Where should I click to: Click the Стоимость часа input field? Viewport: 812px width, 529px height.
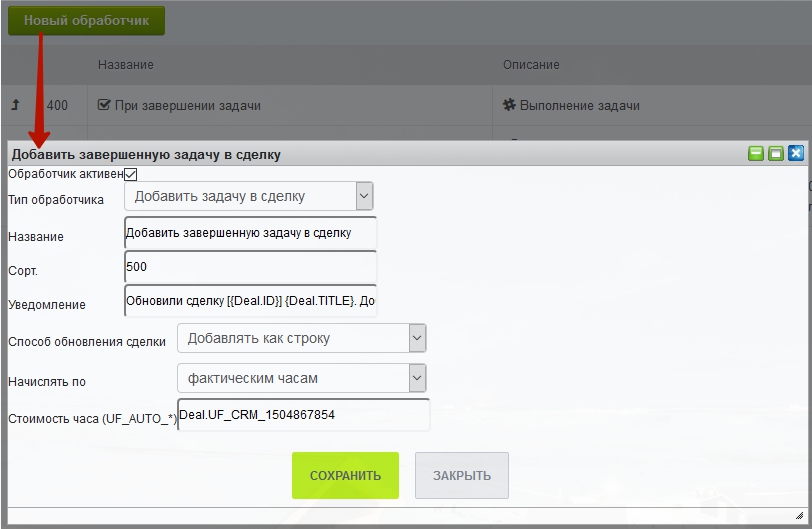303,414
